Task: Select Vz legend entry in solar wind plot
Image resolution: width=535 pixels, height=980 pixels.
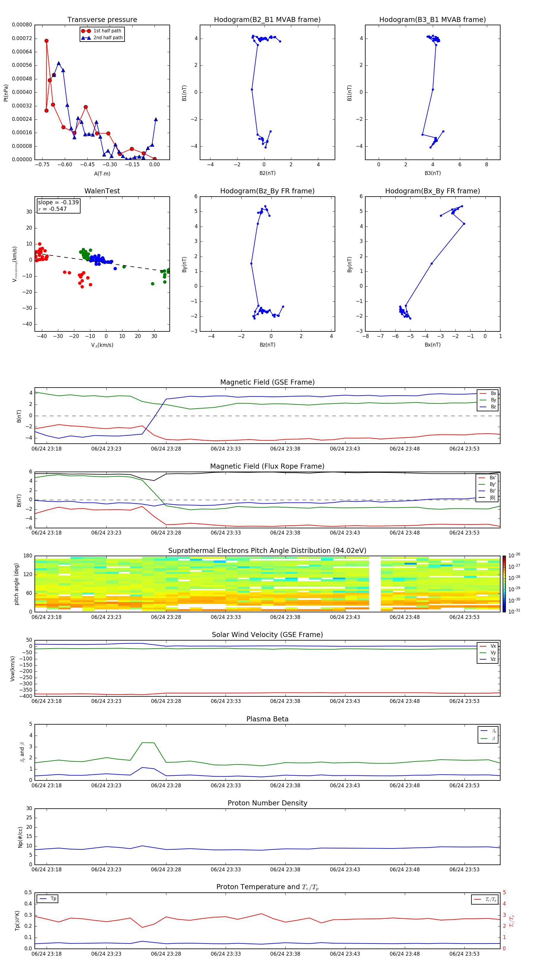Action: (488, 659)
